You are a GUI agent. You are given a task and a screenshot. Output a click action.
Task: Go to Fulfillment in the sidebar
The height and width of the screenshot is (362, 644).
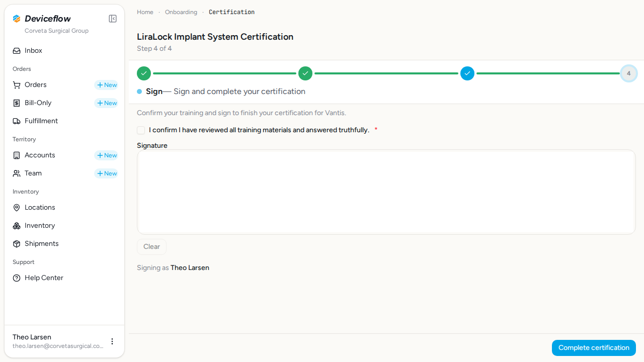coord(64,121)
